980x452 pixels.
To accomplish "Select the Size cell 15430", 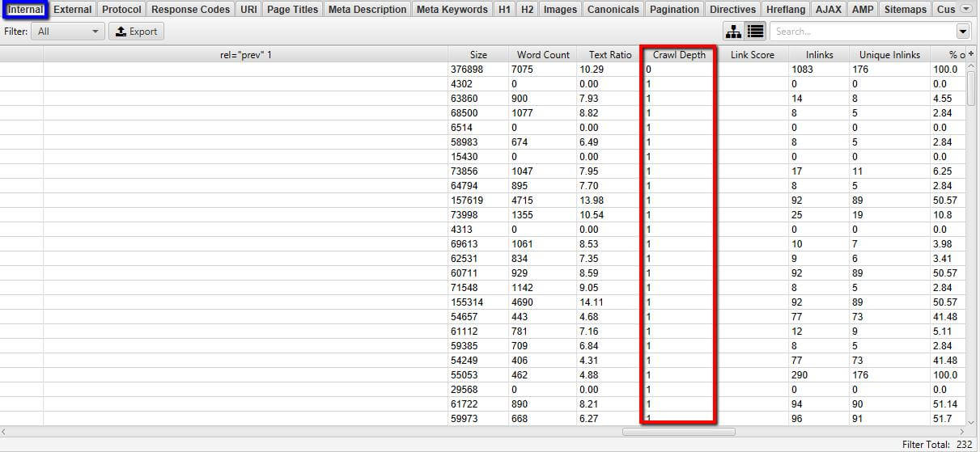I will (x=478, y=157).
